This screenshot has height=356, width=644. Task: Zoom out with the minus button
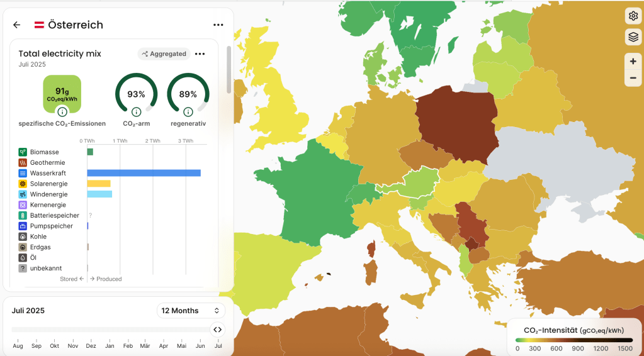(633, 78)
